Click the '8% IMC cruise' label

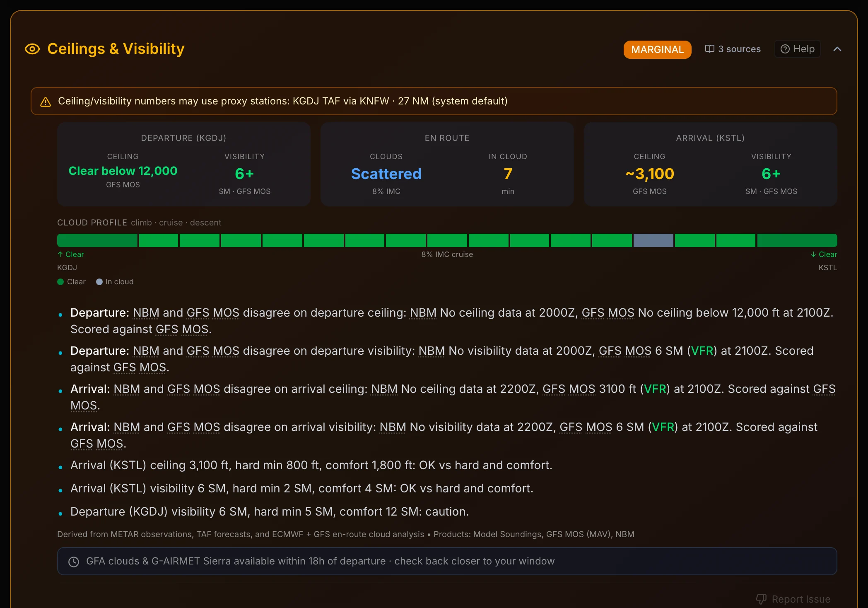[x=447, y=254]
